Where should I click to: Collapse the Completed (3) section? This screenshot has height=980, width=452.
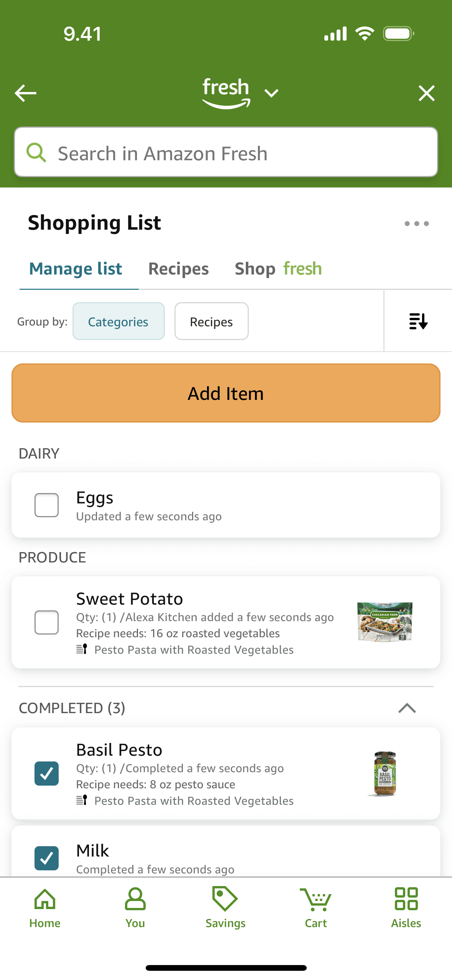click(x=407, y=708)
